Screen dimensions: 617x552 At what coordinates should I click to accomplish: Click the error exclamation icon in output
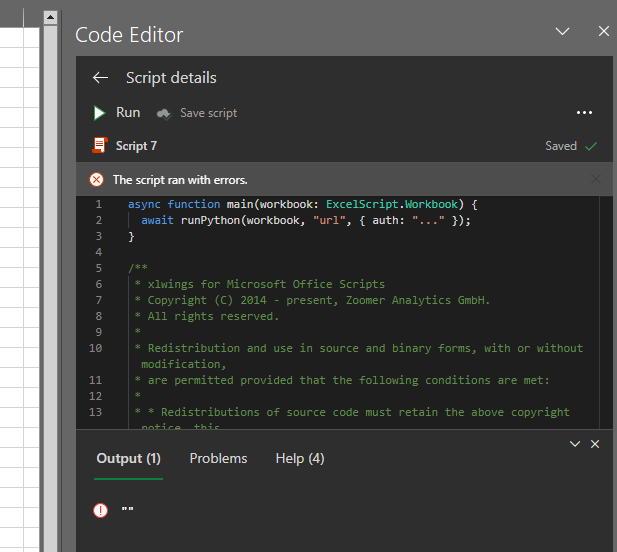100,510
